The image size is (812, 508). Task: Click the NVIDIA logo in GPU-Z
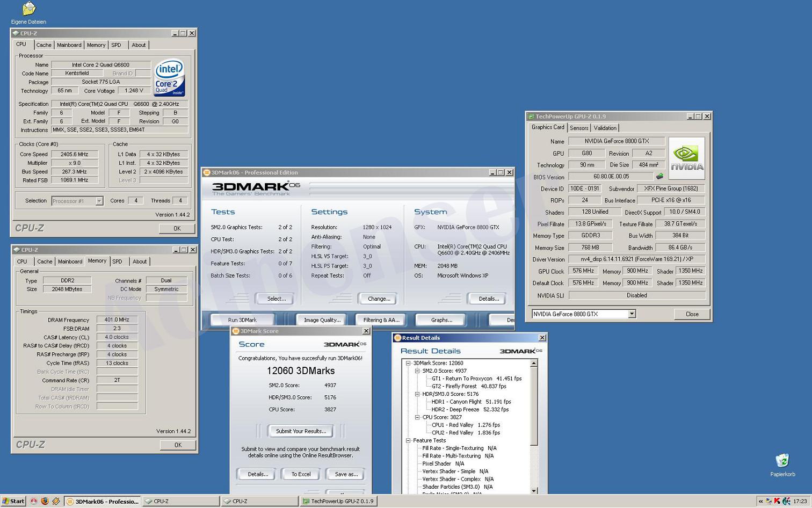tap(686, 158)
